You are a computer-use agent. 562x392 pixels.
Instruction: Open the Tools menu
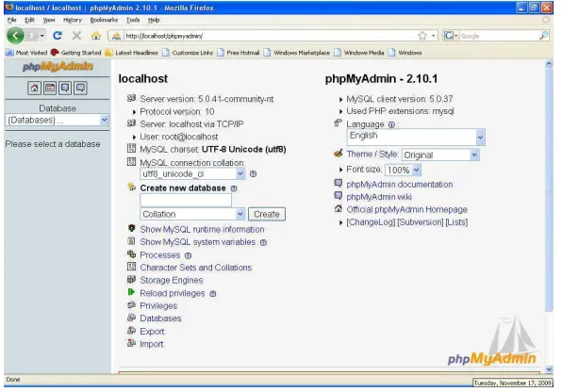[133, 20]
